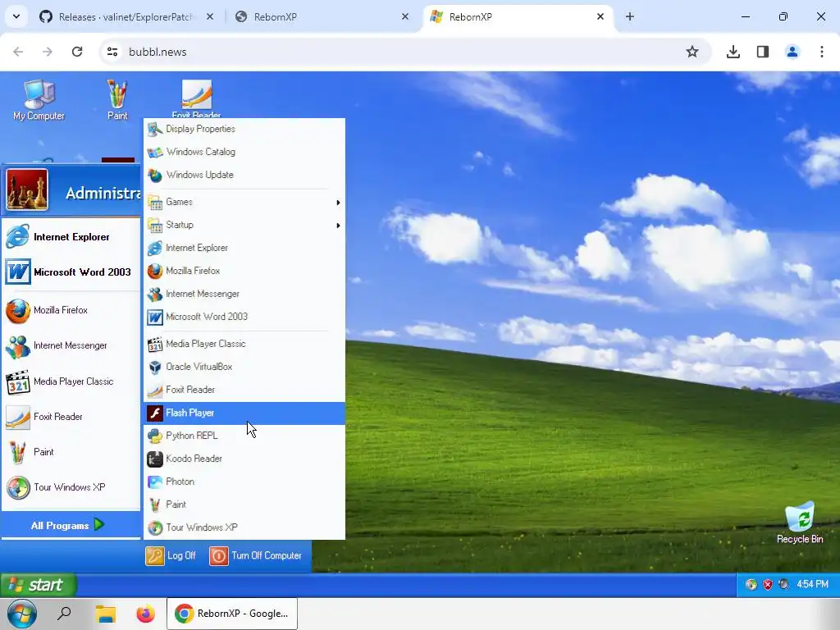Open Internet Messenger from Start menu left column
The height and width of the screenshot is (630, 840).
click(71, 346)
